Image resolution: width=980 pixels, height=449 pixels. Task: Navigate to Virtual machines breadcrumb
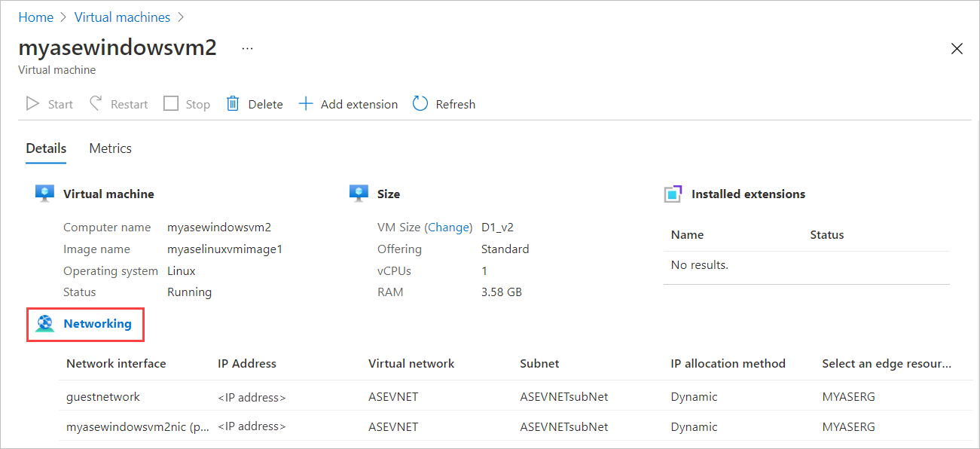click(x=122, y=17)
